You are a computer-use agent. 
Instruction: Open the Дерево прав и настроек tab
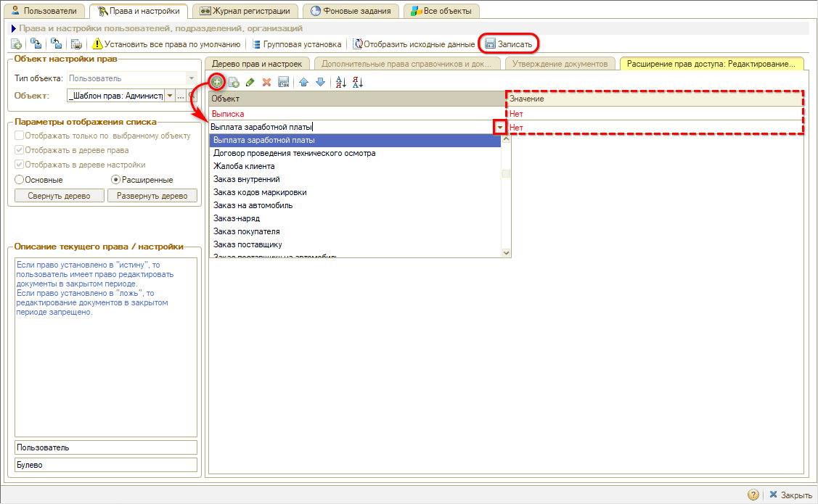(256, 64)
